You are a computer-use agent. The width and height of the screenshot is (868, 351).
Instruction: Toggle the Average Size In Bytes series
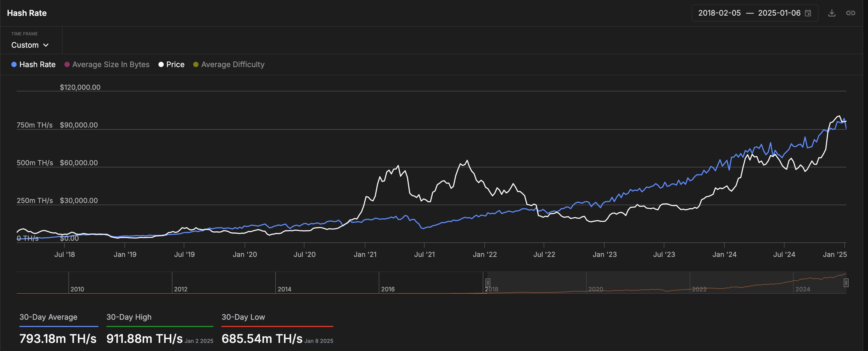(107, 64)
